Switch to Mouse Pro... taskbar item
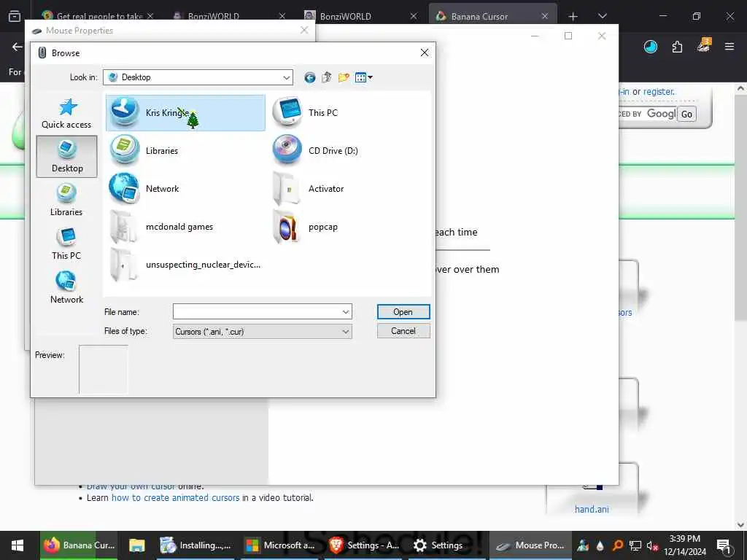Image resolution: width=747 pixels, height=560 pixels. (531, 545)
